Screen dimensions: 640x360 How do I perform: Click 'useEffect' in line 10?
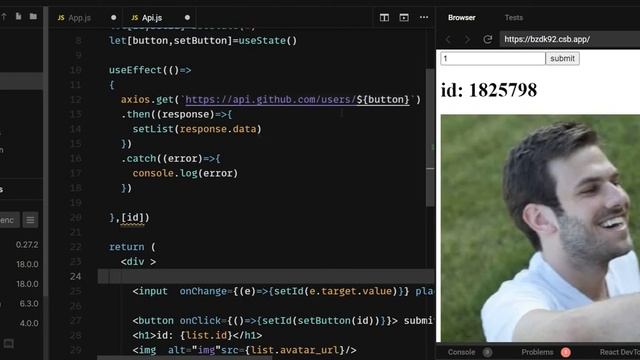coord(135,70)
